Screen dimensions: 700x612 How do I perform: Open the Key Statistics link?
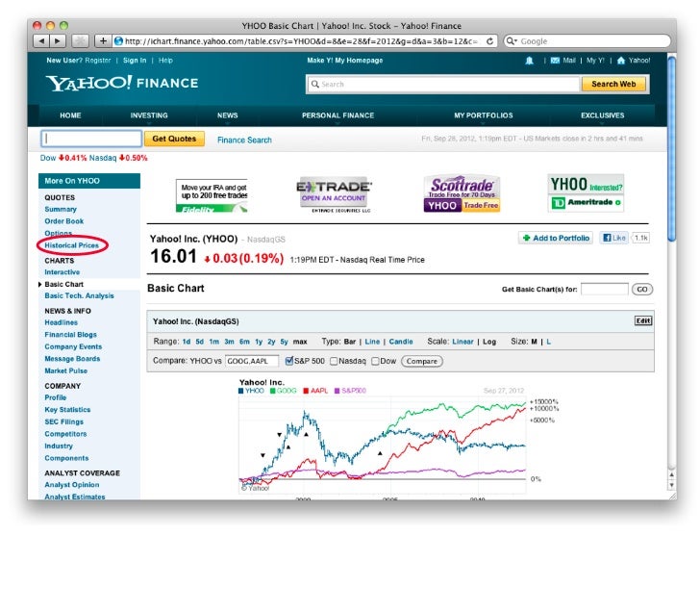click(x=67, y=410)
